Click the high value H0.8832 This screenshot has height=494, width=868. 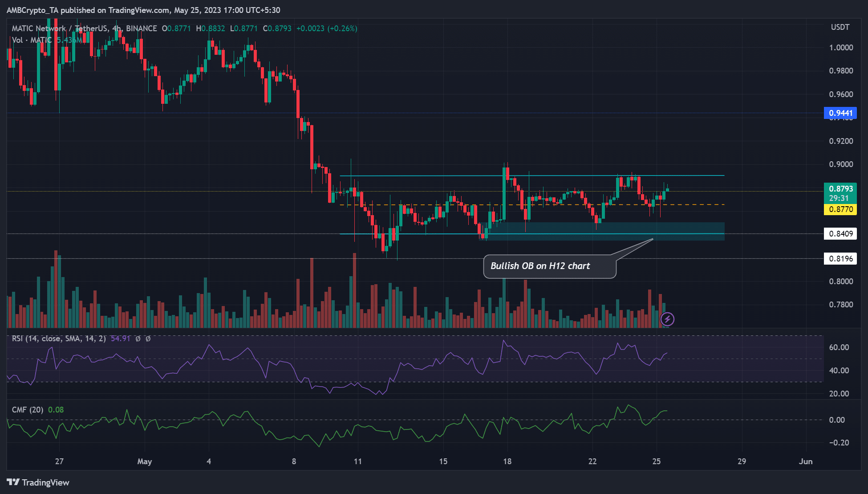coord(211,29)
